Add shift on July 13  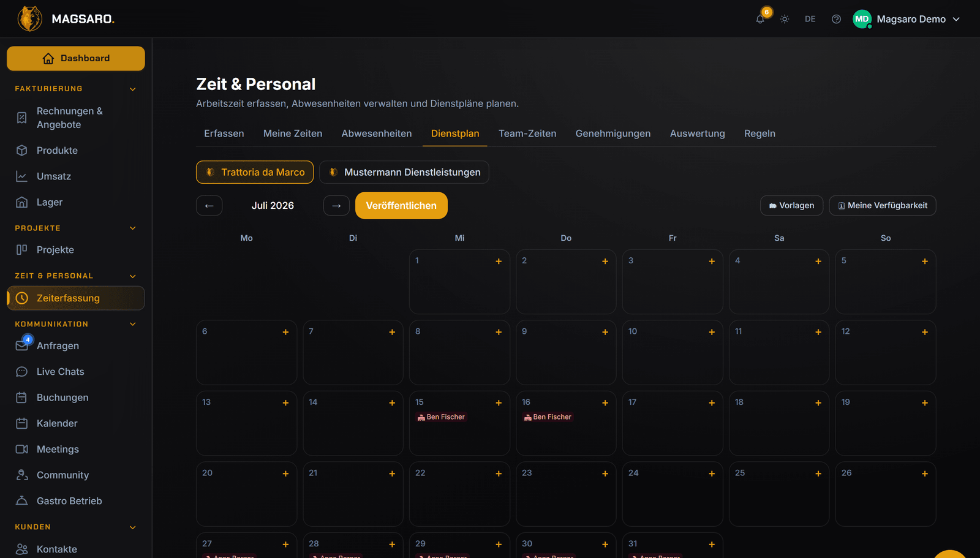click(x=285, y=403)
